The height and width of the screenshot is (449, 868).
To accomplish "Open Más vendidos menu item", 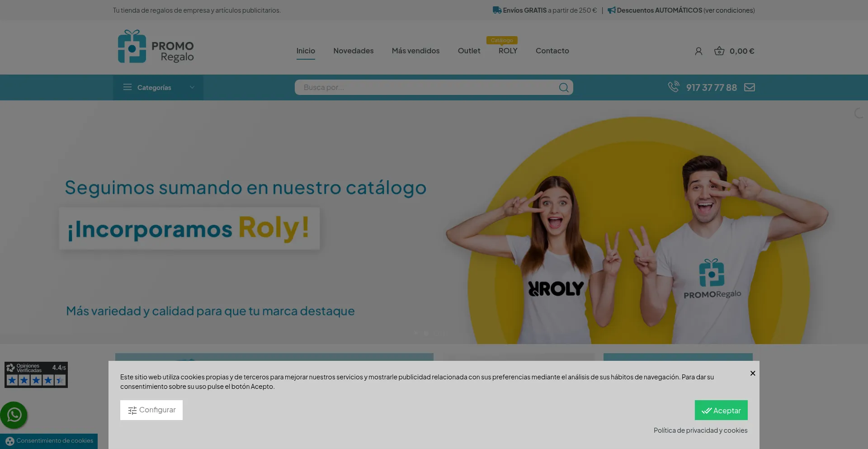I will [415, 51].
